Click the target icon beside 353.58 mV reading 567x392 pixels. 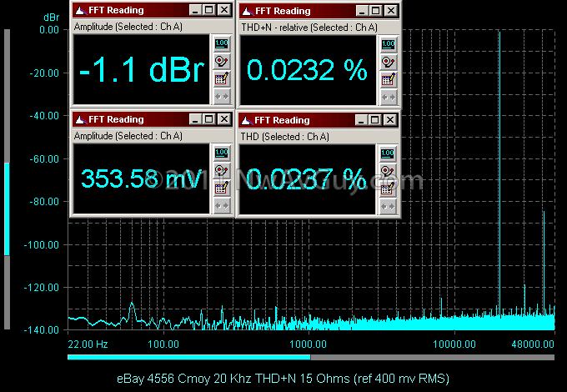tap(222, 171)
